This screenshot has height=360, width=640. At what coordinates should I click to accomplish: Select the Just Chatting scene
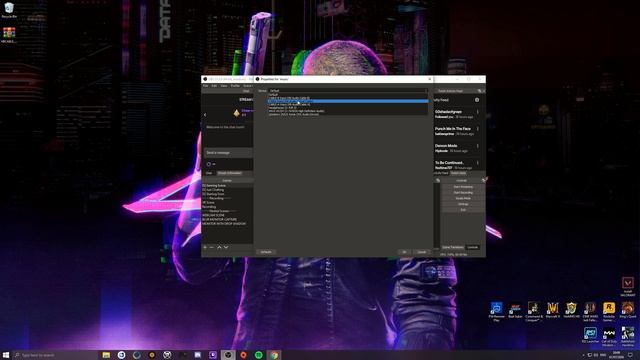tap(227, 190)
